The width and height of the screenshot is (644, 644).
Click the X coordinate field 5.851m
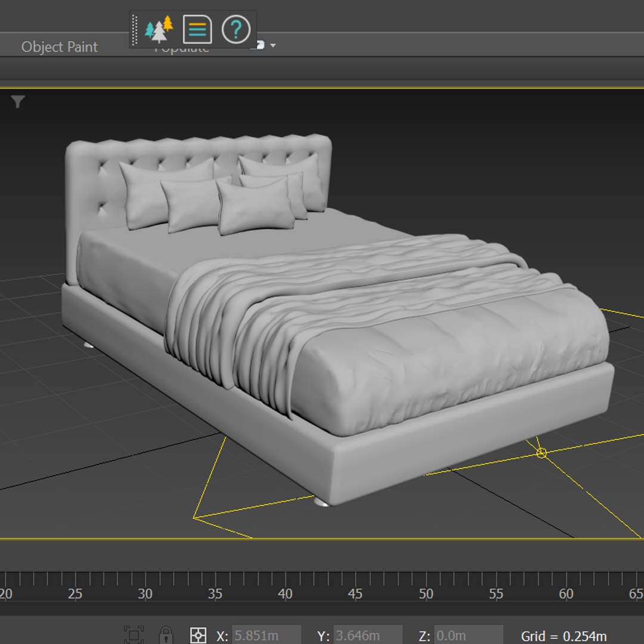tap(266, 636)
